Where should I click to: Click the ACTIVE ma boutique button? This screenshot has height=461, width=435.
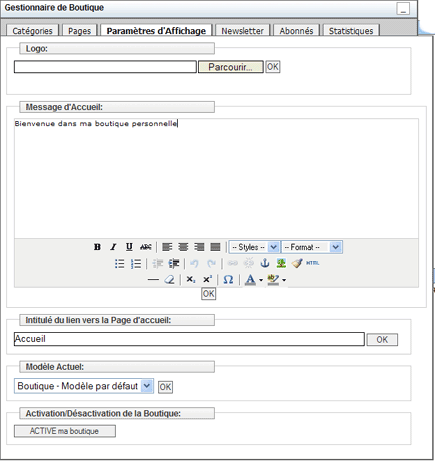coord(65,431)
